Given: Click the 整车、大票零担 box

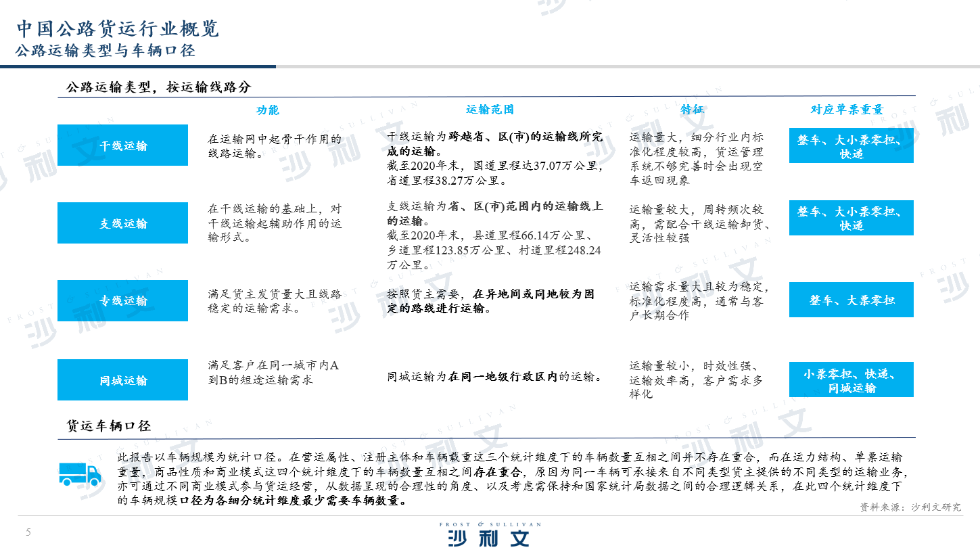Looking at the screenshot, I should pyautogui.click(x=851, y=300).
